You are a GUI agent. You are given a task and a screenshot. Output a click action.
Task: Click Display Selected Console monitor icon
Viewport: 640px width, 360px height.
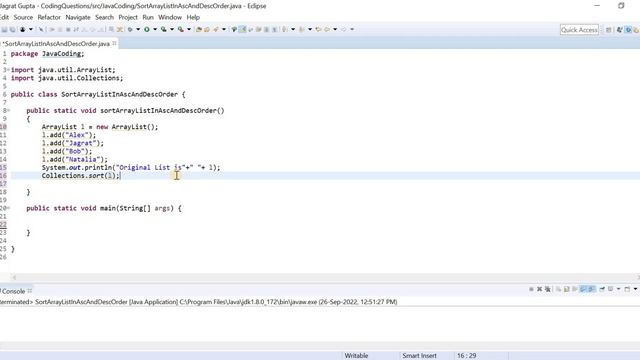tap(611, 289)
